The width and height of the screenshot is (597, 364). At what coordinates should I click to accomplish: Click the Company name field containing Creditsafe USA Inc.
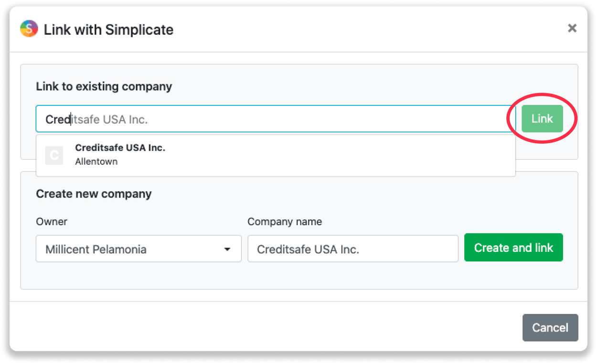(x=352, y=248)
